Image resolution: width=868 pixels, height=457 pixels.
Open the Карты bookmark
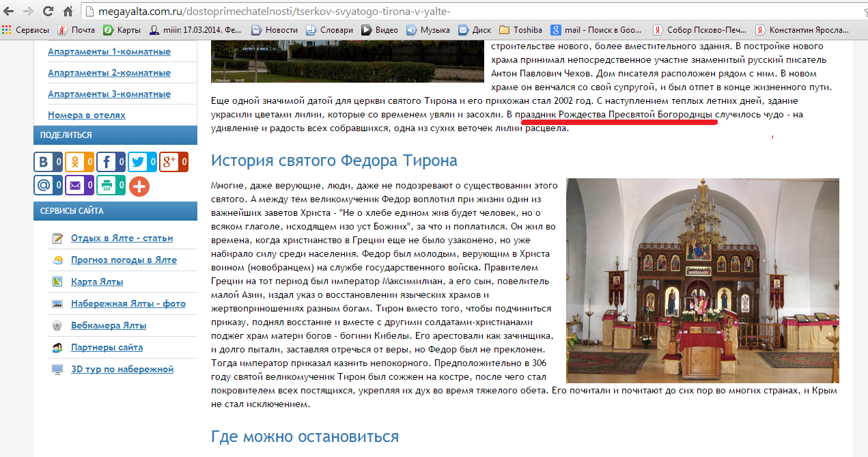[122, 30]
